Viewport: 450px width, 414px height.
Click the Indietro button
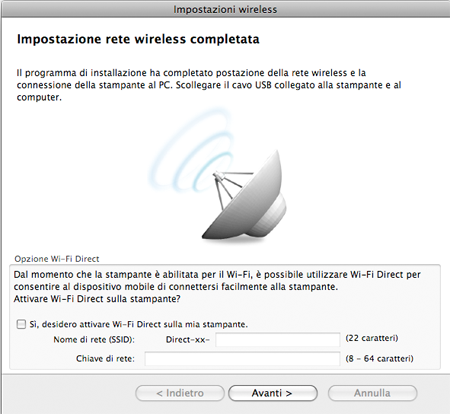click(x=180, y=393)
